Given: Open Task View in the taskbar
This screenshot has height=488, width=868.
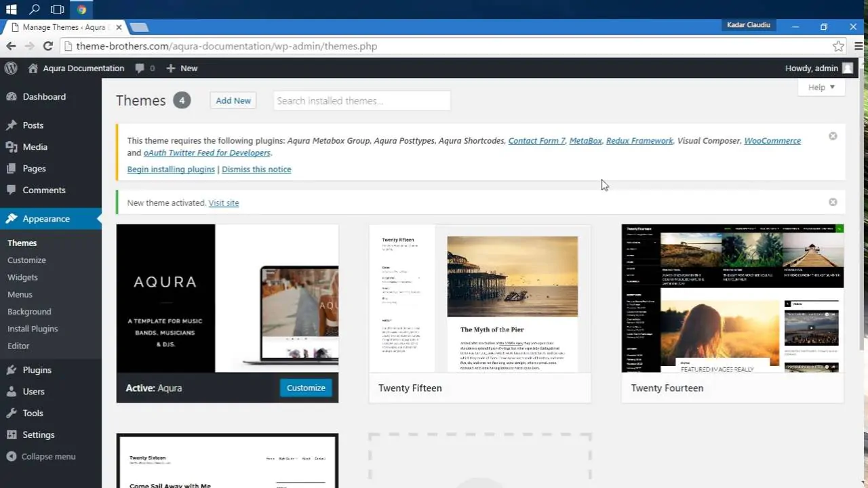Looking at the screenshot, I should point(58,9).
